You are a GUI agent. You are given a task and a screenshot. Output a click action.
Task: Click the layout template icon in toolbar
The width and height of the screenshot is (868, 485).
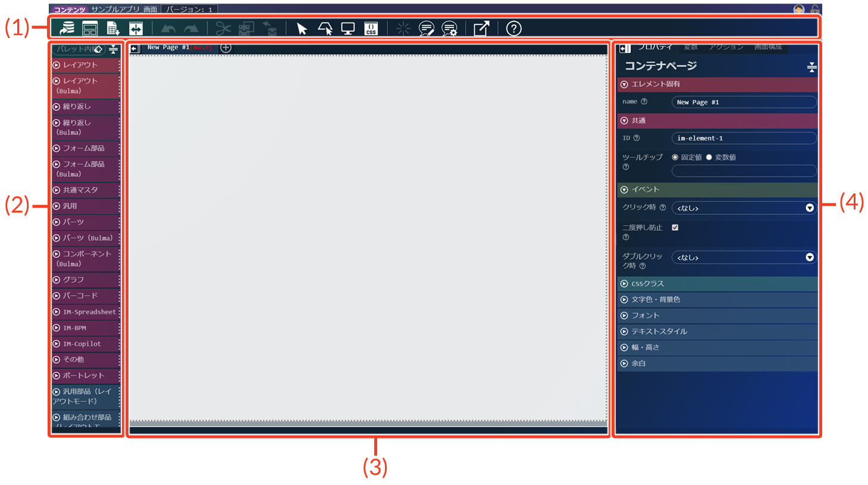click(90, 29)
